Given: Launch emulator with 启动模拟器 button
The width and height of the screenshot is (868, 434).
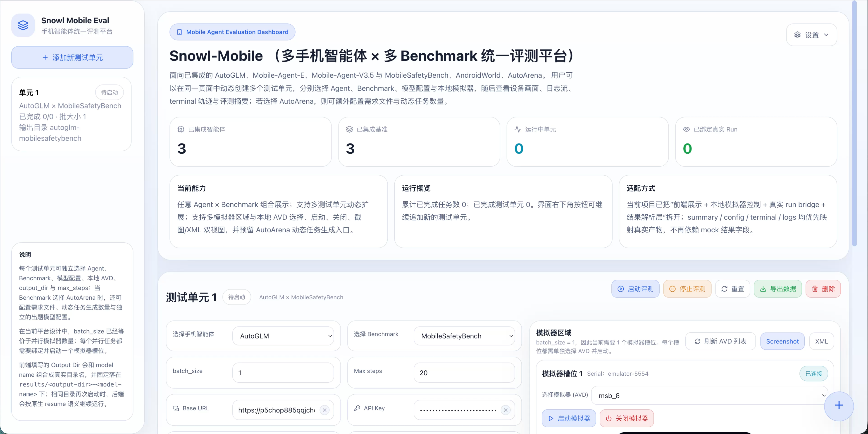Looking at the screenshot, I should tap(569, 418).
